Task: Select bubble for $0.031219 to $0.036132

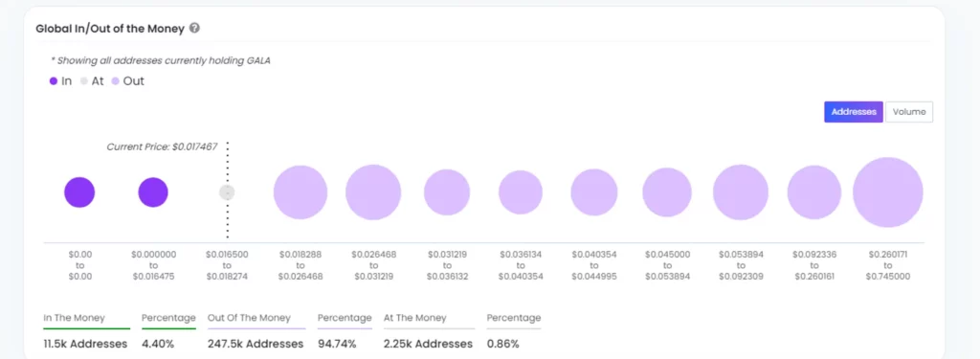Action: click(447, 192)
